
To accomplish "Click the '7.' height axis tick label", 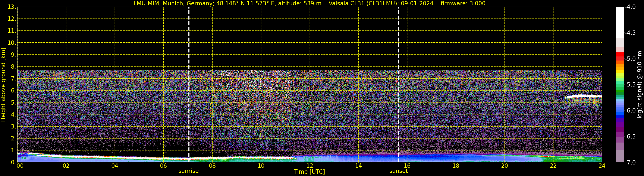I will pos(13,79).
